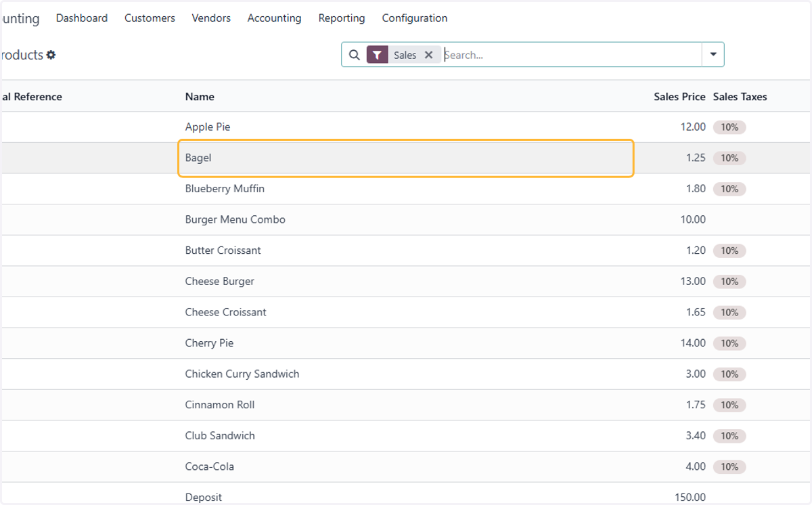This screenshot has height=505, width=812.
Task: Open the Vendors menu
Action: (x=211, y=18)
